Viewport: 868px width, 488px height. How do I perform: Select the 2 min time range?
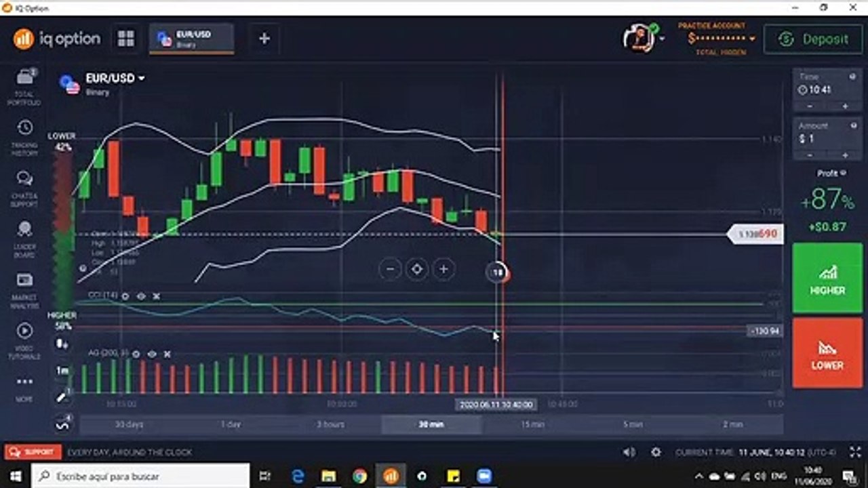(x=733, y=424)
